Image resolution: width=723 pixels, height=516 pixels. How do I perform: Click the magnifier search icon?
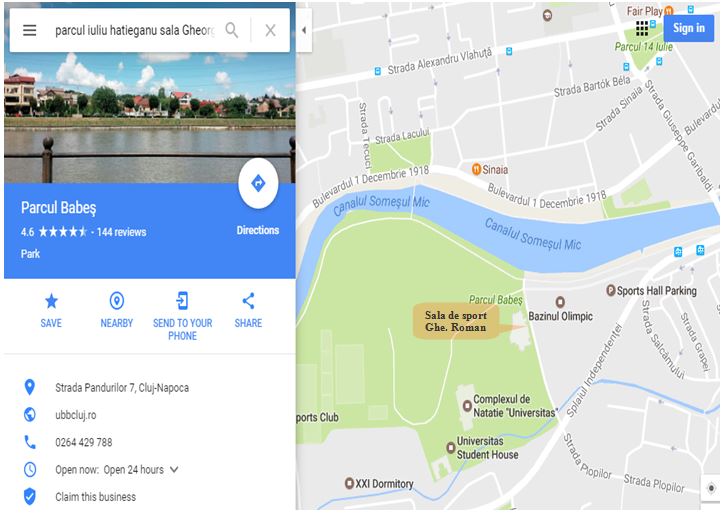(231, 30)
